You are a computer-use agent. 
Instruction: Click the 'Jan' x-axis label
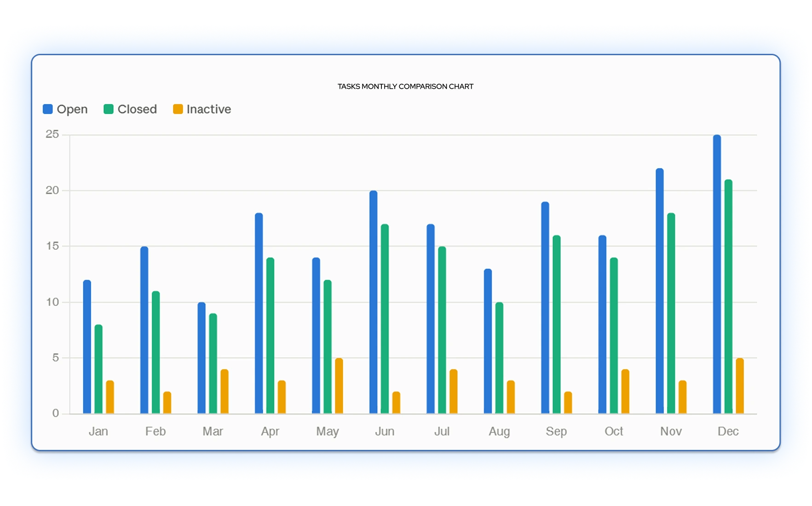click(x=98, y=431)
